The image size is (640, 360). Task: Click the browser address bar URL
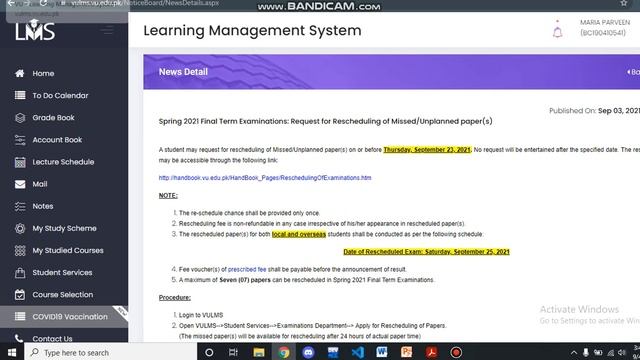[x=145, y=3]
